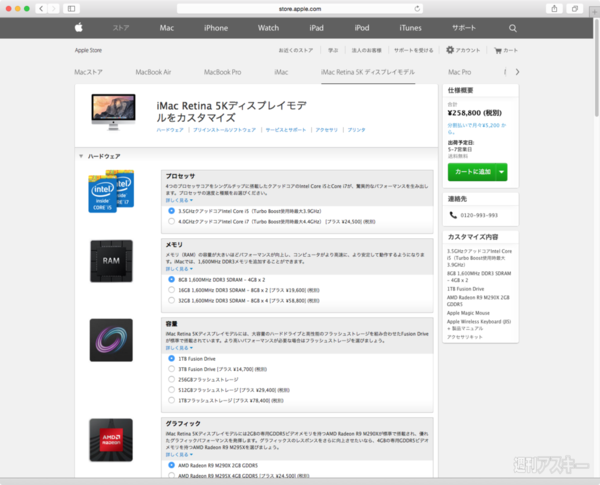This screenshot has width=600, height=485.
Task: Open installment payment link under price
Action: pyautogui.click(x=477, y=128)
